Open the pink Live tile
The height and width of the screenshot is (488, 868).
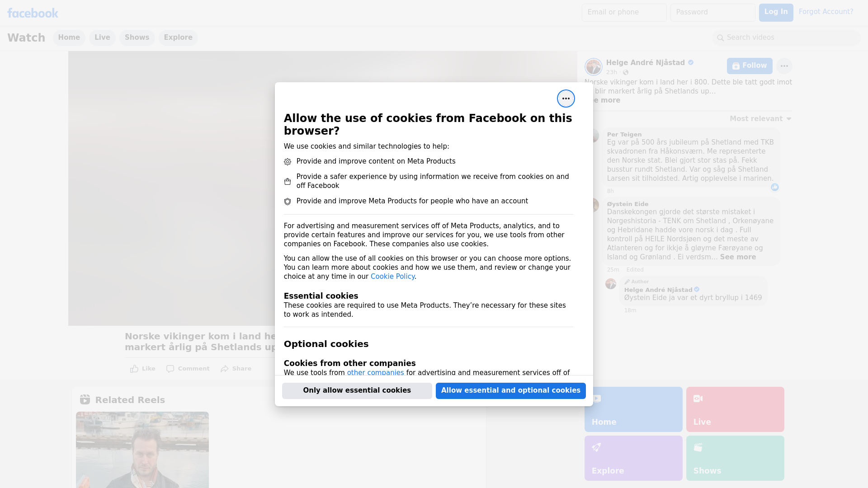(735, 409)
